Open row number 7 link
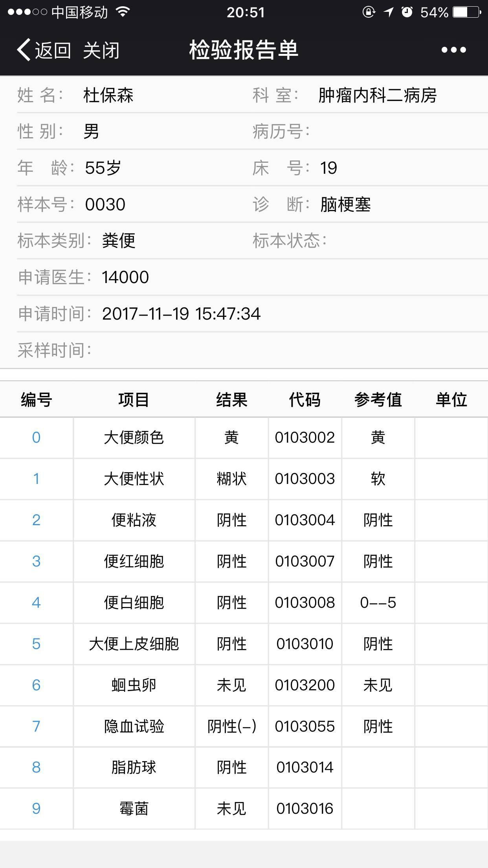This screenshot has height=868, width=488. [36, 726]
